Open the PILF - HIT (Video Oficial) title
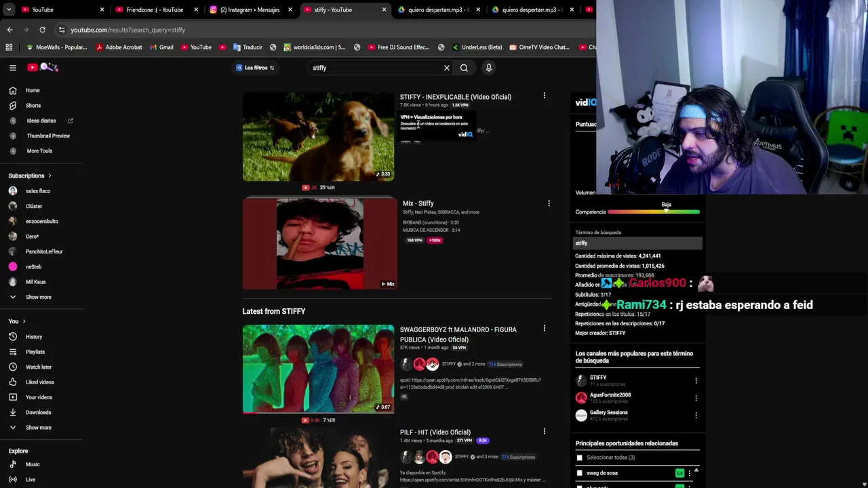868x488 pixels. (435, 432)
